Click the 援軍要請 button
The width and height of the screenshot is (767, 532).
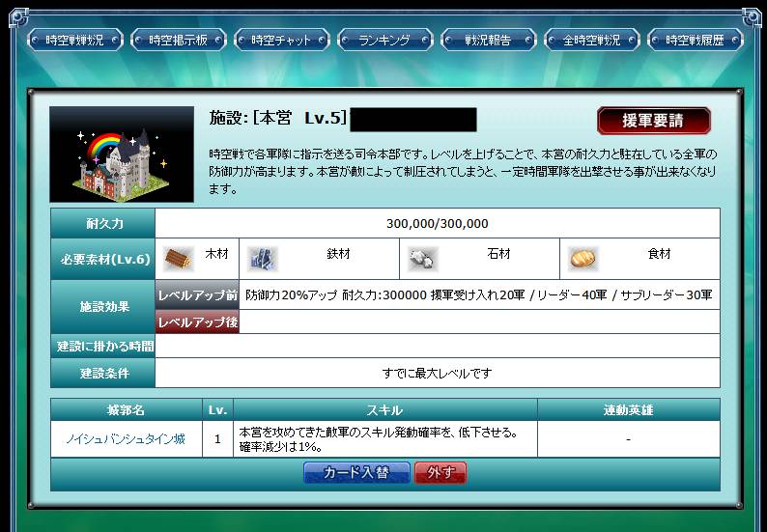pyautogui.click(x=654, y=121)
